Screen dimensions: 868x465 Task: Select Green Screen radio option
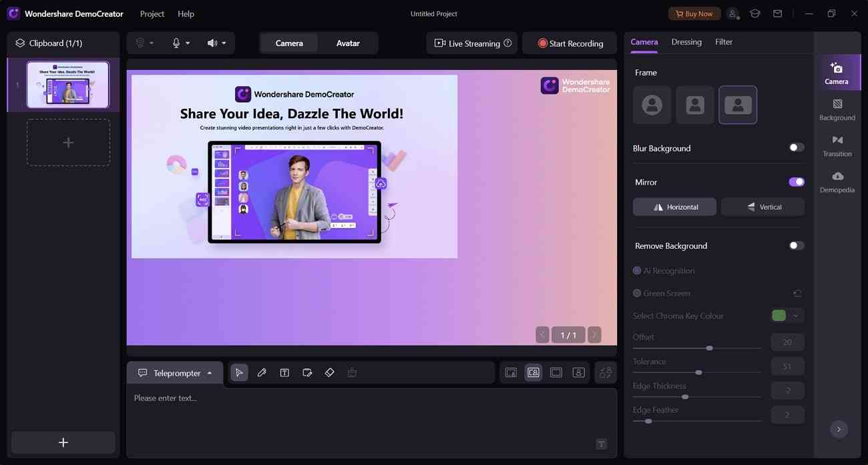(637, 293)
